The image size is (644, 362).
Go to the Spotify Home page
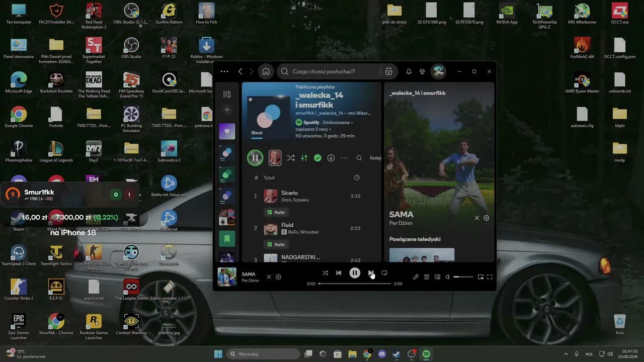(x=266, y=71)
